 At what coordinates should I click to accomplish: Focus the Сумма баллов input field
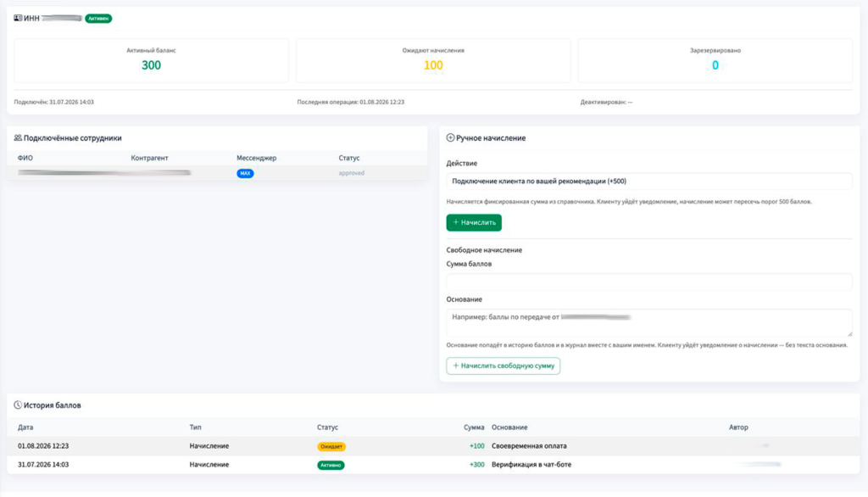pyautogui.click(x=648, y=282)
